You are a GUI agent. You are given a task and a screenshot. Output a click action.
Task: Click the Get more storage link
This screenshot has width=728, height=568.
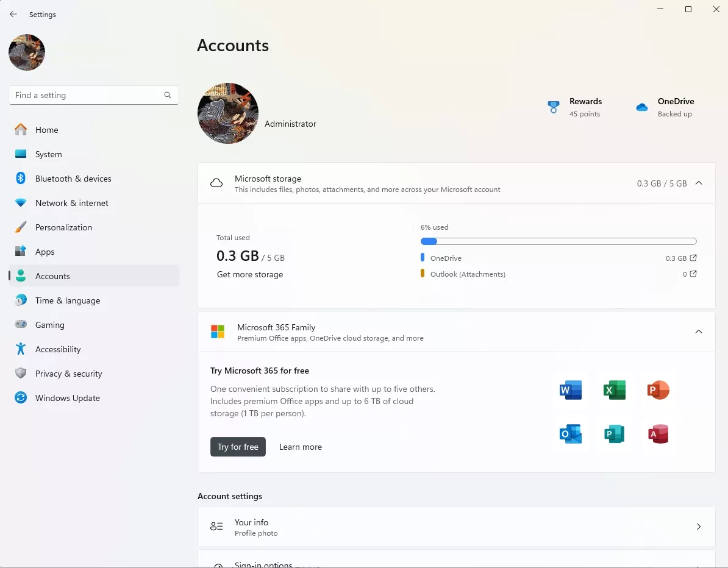click(x=250, y=274)
